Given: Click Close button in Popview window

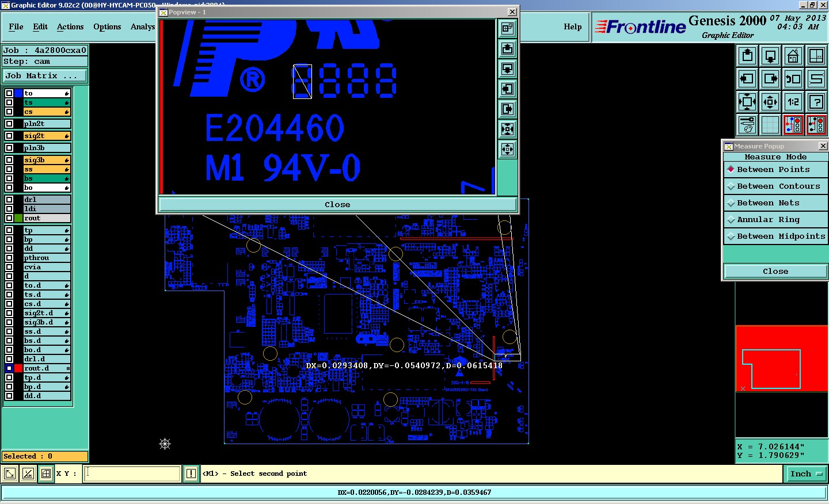Looking at the screenshot, I should click(337, 205).
